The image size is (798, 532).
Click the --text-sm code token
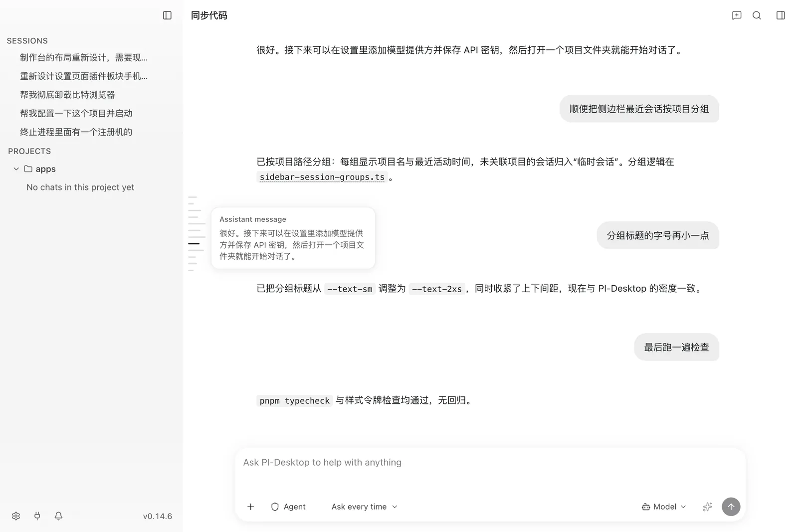(350, 289)
